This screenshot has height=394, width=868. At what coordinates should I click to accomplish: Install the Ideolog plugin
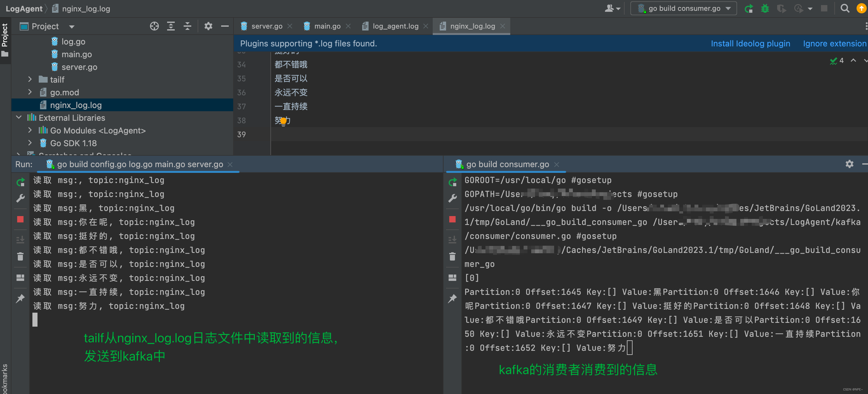[750, 43]
